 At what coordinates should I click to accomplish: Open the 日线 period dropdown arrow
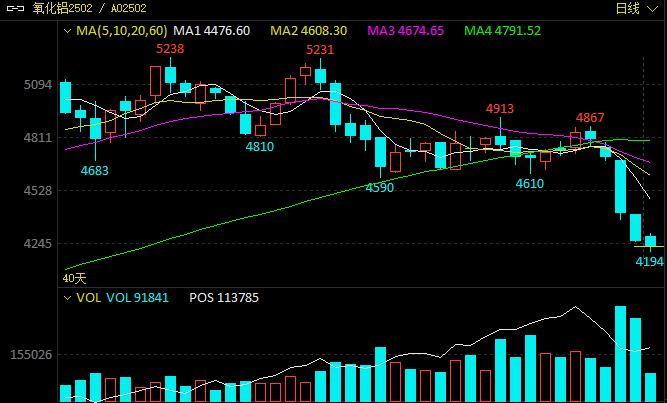pos(653,9)
